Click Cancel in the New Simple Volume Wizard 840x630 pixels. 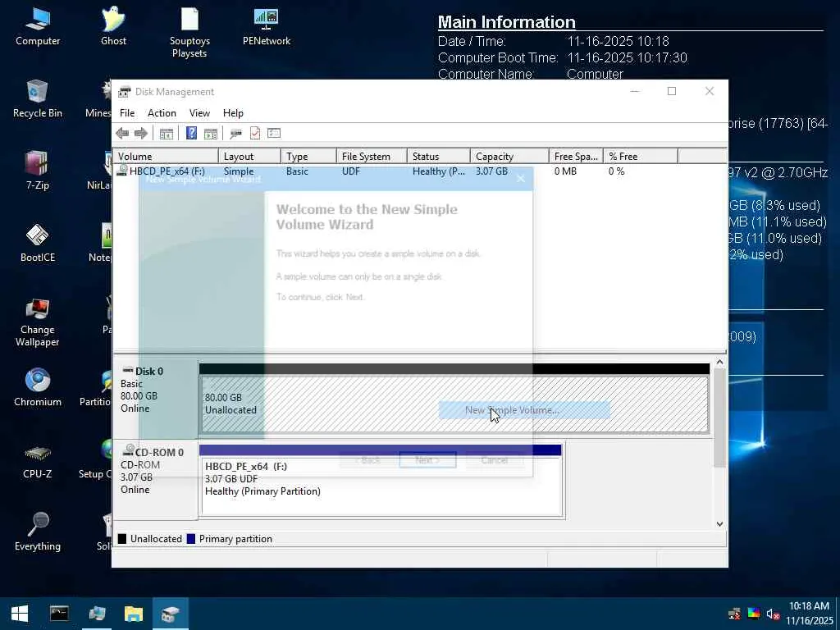click(x=495, y=459)
